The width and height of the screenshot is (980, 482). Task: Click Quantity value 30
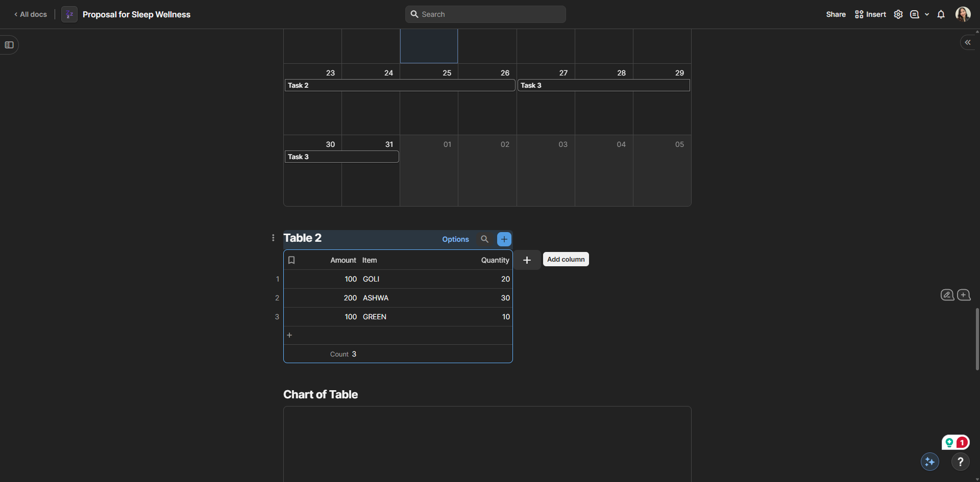tap(505, 298)
